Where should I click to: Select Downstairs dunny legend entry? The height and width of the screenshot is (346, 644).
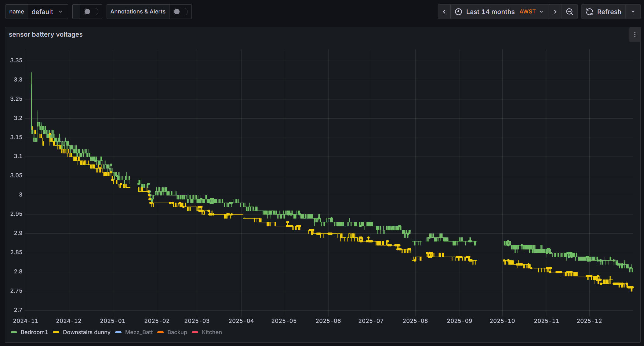[x=86, y=332]
